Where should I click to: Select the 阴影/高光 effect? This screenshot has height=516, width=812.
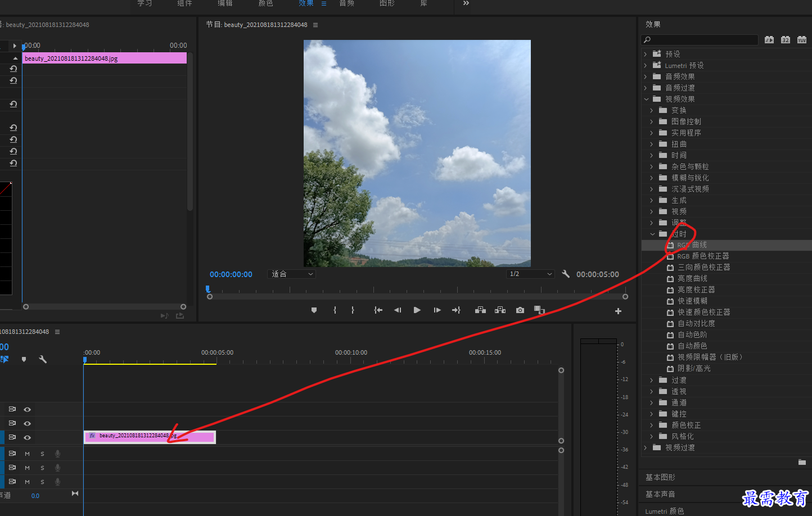click(694, 368)
